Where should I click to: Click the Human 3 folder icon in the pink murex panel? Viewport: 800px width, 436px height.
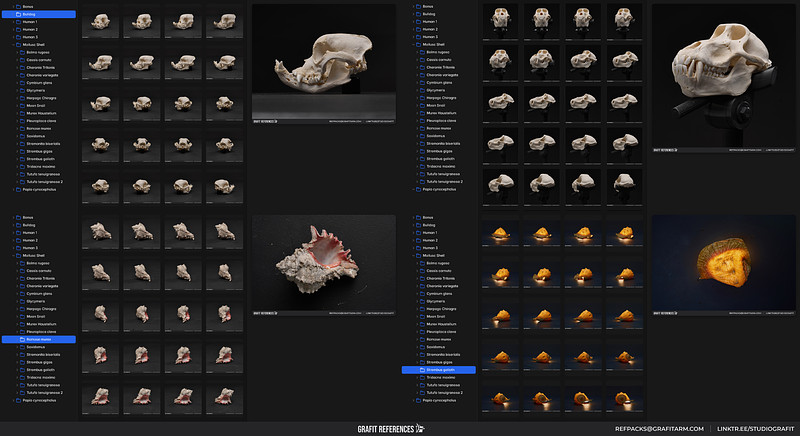[x=18, y=248]
